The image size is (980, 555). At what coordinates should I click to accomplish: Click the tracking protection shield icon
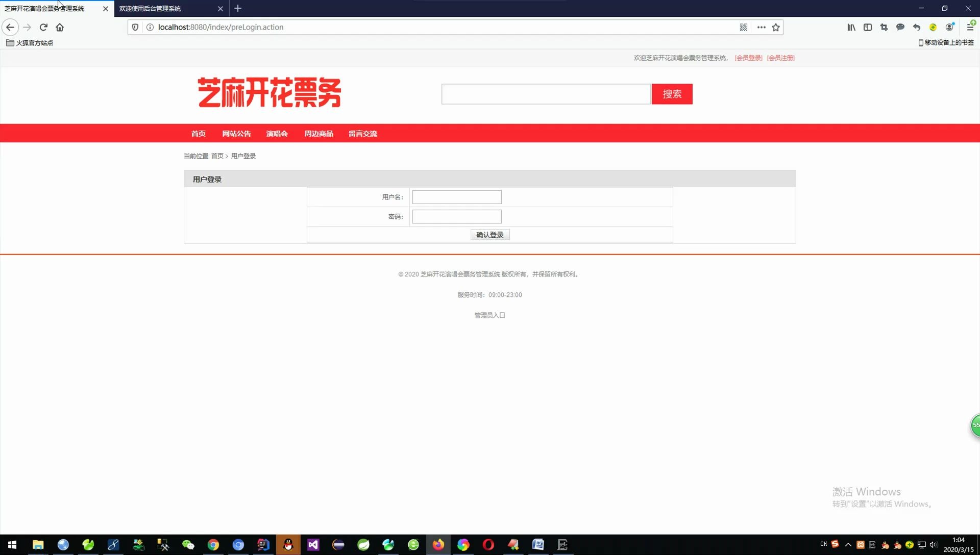[x=135, y=27]
